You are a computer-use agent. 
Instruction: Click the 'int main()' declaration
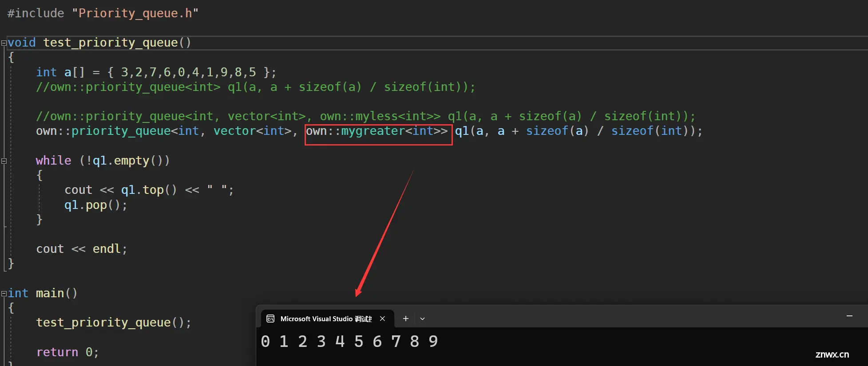click(x=43, y=293)
